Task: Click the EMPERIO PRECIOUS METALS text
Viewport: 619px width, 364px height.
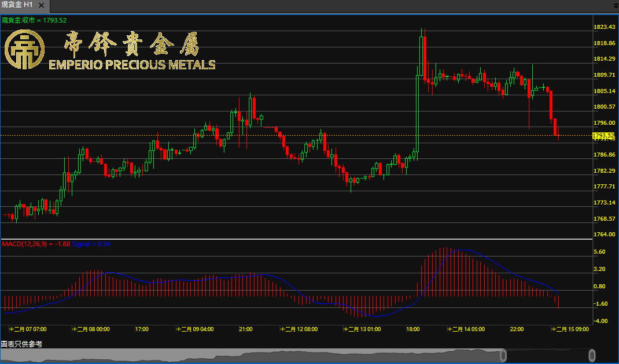Action: [x=132, y=65]
